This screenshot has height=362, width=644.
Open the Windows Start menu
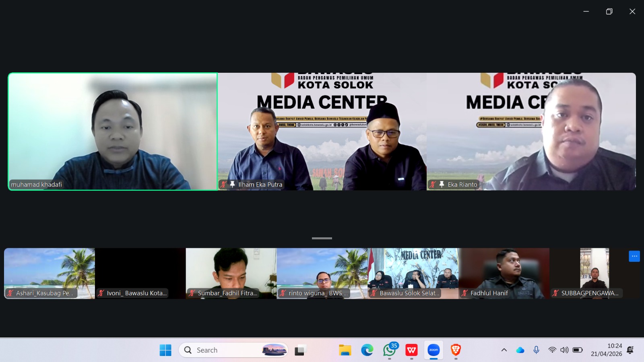click(x=165, y=350)
